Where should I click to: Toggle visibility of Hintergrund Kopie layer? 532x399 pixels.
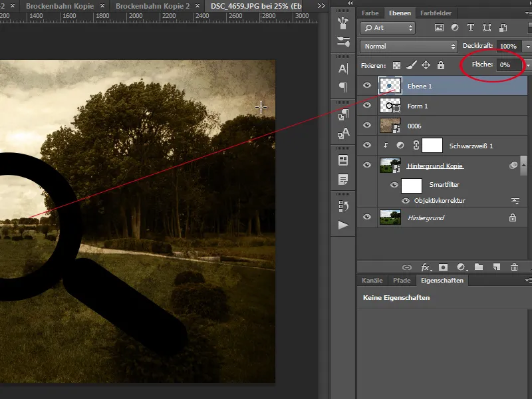pos(367,165)
